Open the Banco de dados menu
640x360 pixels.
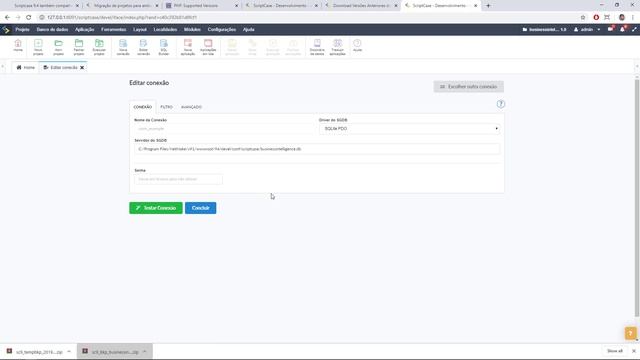tap(52, 29)
